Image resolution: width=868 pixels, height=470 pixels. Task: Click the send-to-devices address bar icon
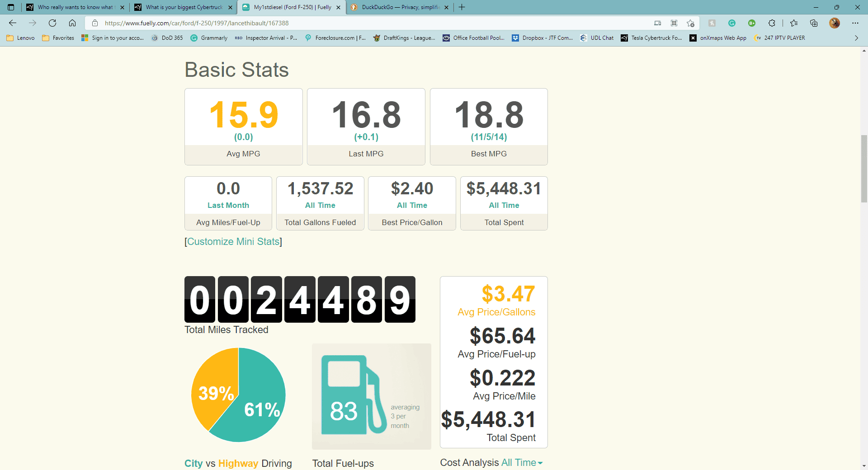pos(658,23)
